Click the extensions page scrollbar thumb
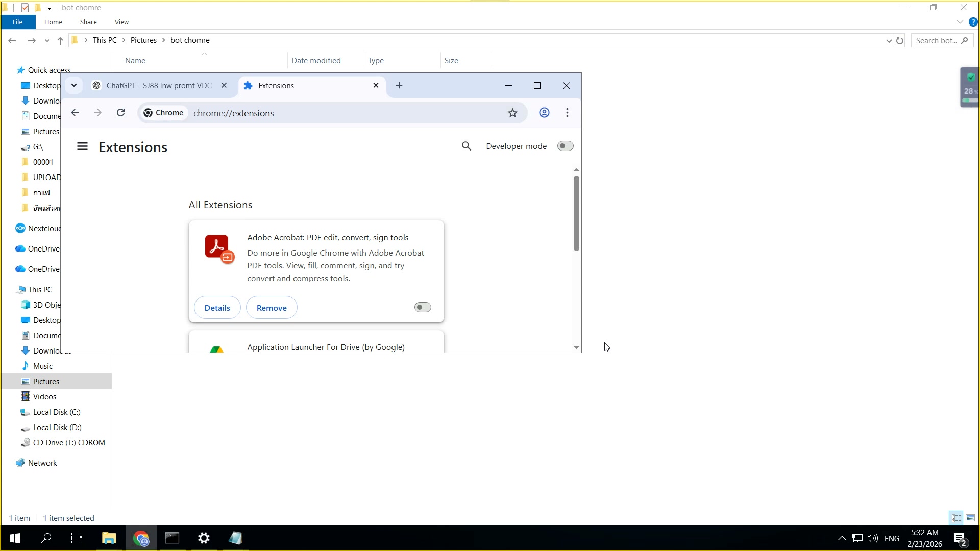The width and height of the screenshot is (980, 551). pos(576,213)
